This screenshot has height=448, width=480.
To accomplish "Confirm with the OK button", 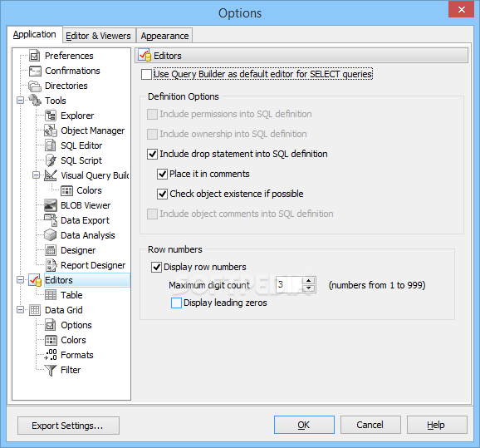I will point(304,425).
